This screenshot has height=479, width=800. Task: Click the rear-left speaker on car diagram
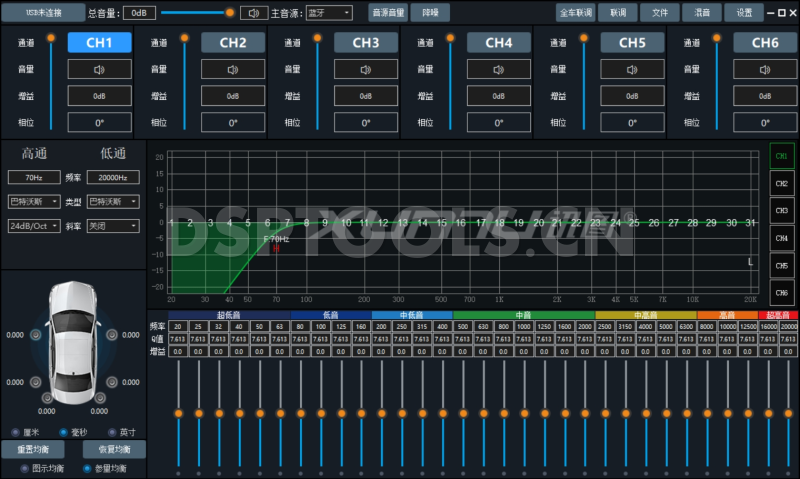[35, 384]
